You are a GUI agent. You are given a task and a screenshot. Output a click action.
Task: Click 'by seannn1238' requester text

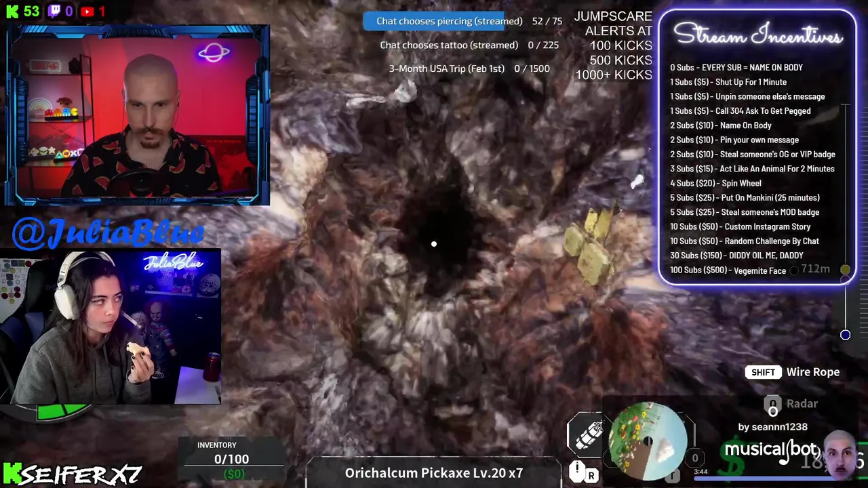click(772, 427)
